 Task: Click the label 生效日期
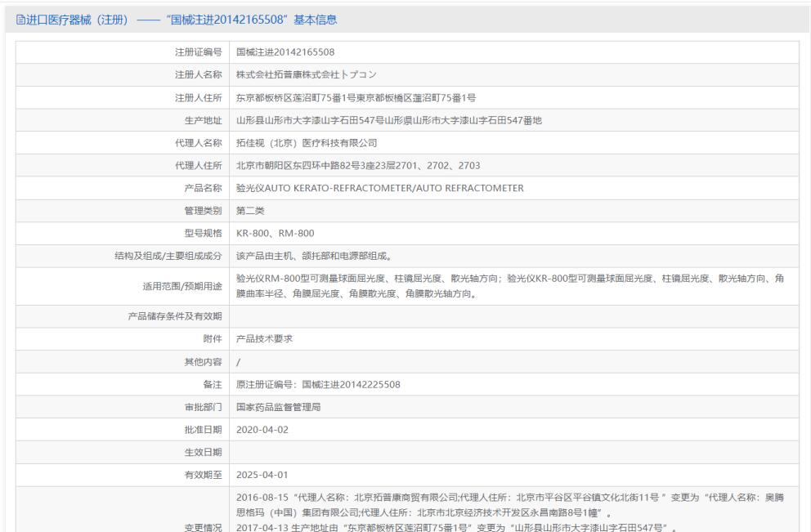click(203, 453)
